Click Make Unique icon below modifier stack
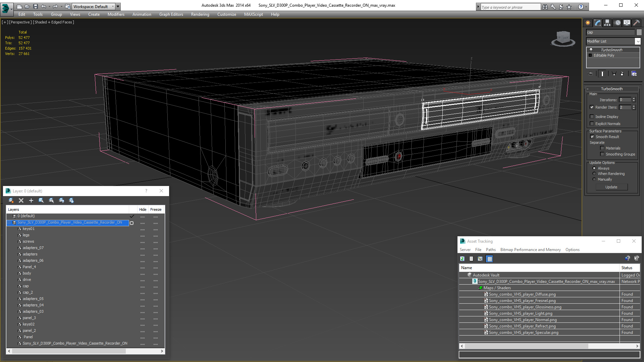644x362 pixels. [x=614, y=73]
